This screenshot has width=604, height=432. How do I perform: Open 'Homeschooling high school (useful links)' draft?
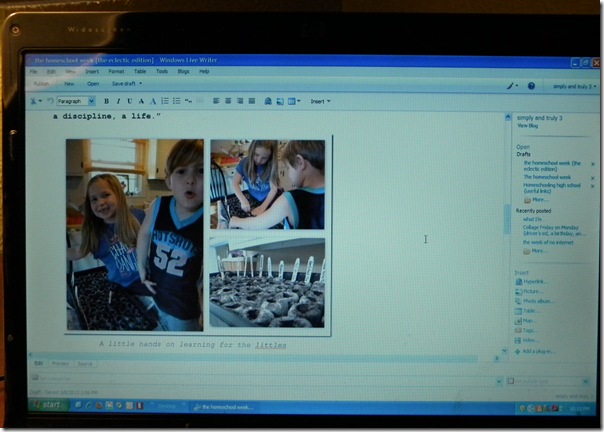pos(552,188)
